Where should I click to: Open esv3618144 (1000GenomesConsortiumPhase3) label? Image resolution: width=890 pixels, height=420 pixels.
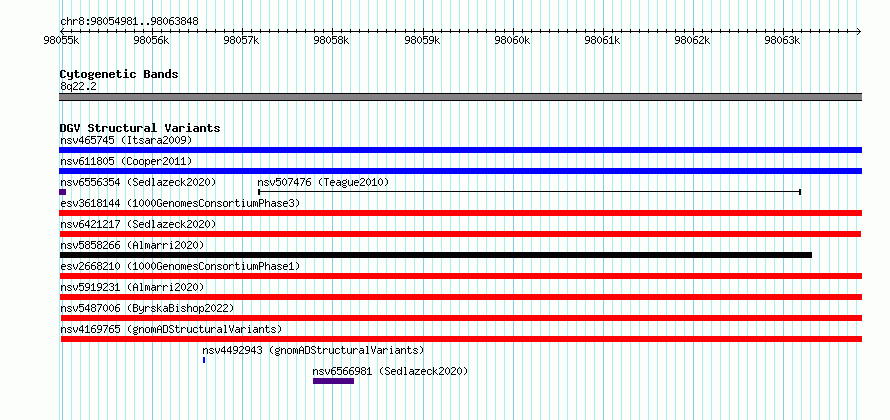click(180, 203)
